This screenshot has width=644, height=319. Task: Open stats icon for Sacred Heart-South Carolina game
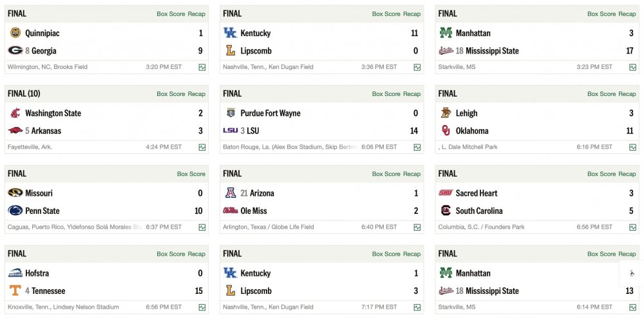click(633, 227)
